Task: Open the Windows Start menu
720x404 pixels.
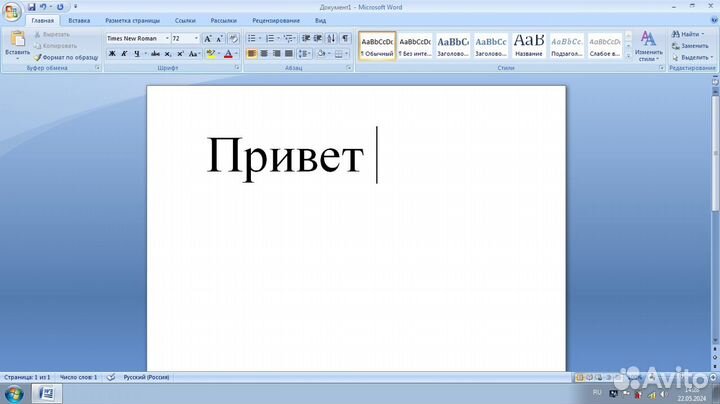Action: pyautogui.click(x=14, y=394)
